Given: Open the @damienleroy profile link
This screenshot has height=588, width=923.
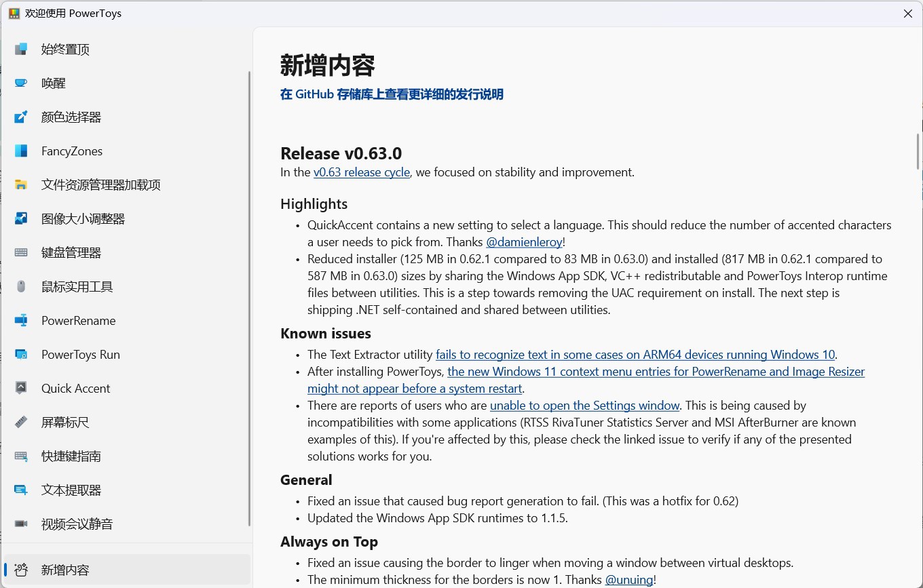Looking at the screenshot, I should (x=524, y=242).
